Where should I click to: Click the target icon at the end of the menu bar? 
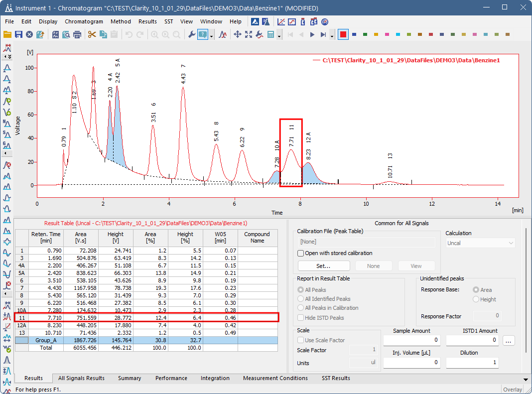click(325, 21)
